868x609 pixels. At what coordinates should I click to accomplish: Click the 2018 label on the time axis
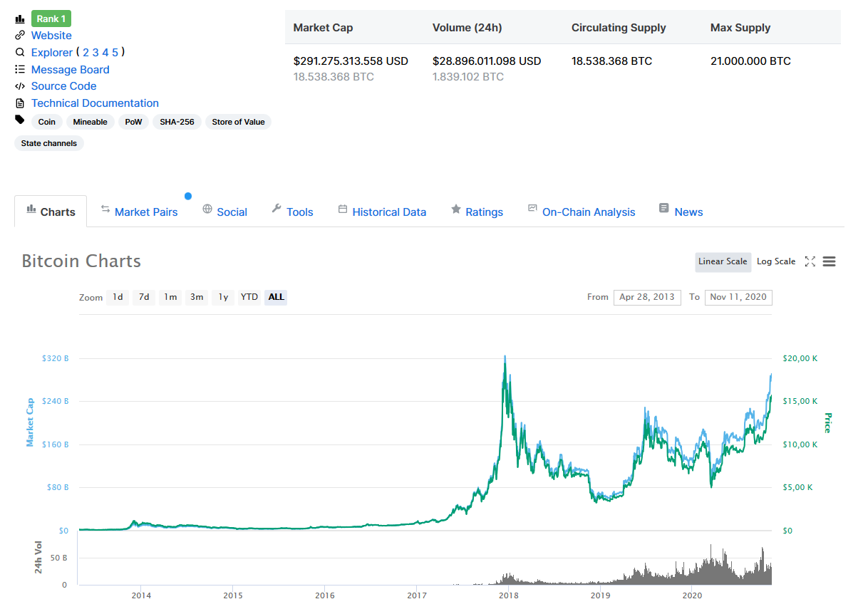coord(508,595)
